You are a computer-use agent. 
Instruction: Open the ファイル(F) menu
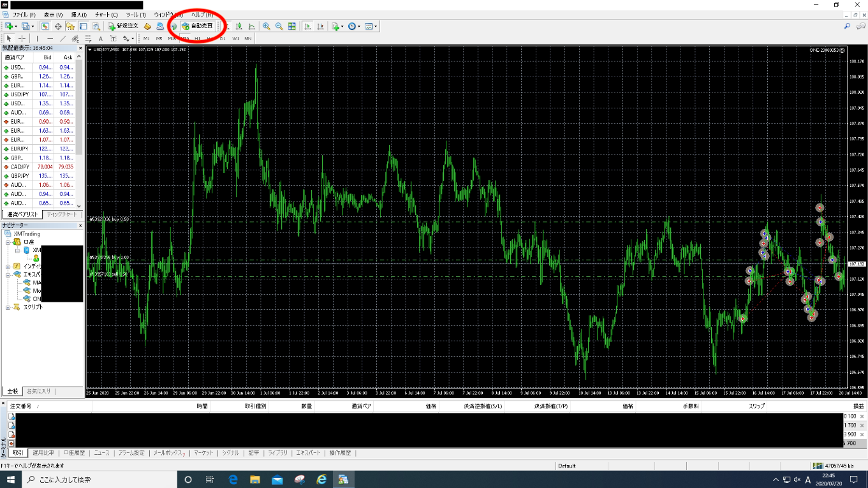(x=24, y=14)
